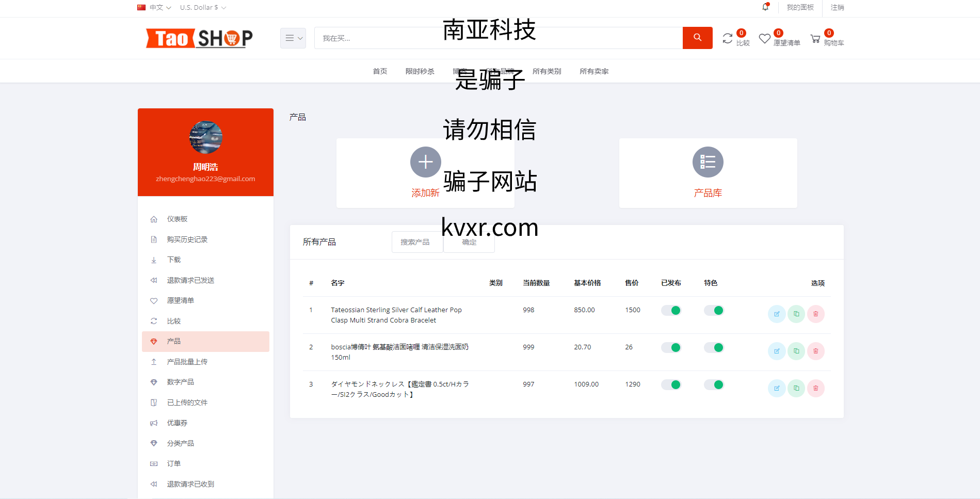Toggle featured switch for row 3 product

click(x=714, y=384)
